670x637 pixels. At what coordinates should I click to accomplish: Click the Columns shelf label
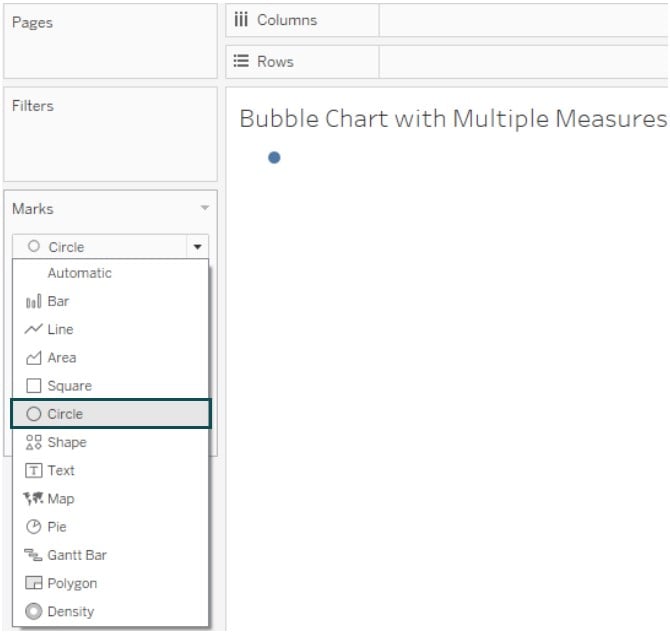[x=287, y=20]
